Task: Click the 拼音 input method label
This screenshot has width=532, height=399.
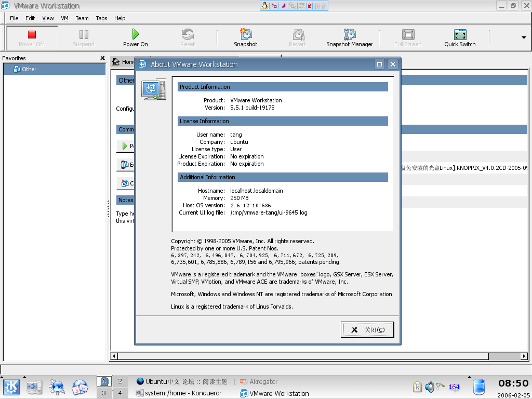Action: pyautogui.click(x=321, y=6)
